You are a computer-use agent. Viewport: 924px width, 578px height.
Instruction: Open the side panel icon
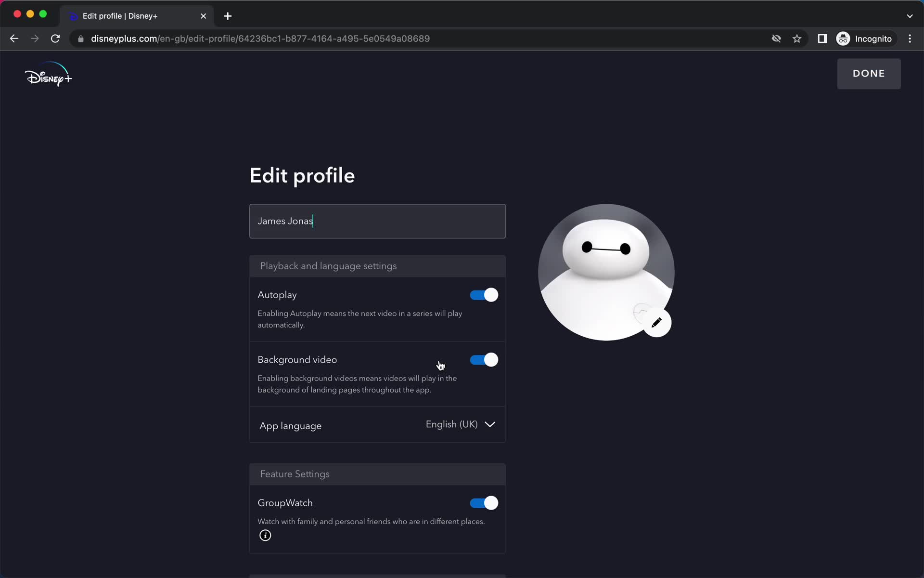(x=822, y=39)
